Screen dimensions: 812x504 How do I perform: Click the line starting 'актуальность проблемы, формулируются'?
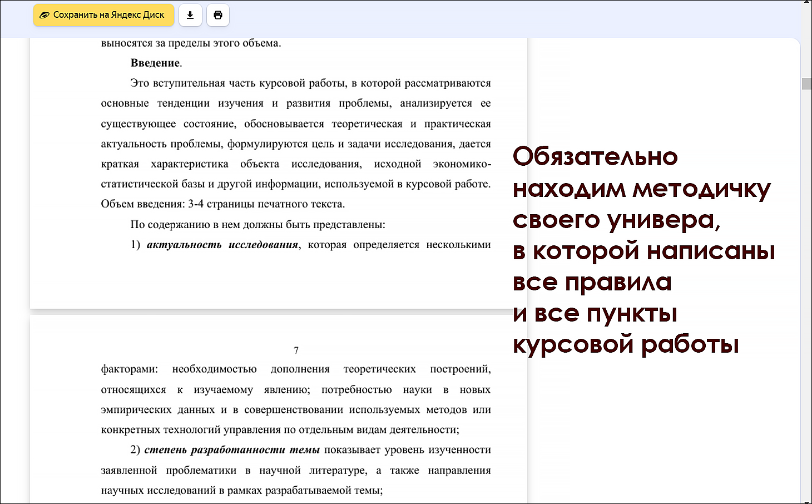[x=296, y=144]
